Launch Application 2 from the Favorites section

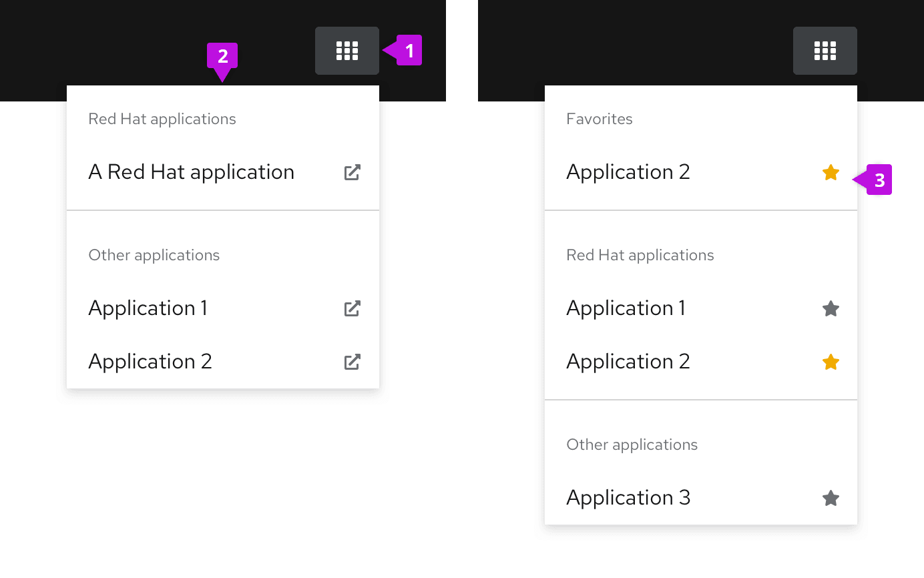coord(628,172)
